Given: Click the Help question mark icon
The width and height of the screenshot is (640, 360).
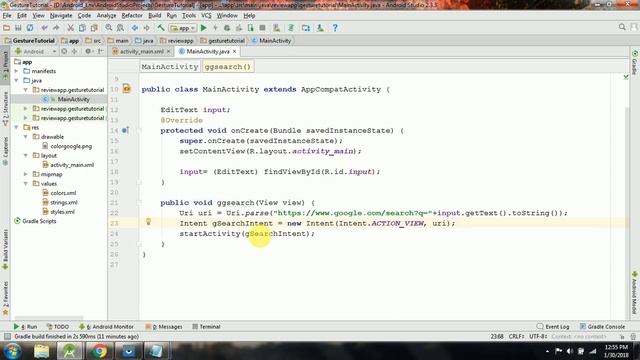Looking at the screenshot, I should tap(335, 28).
